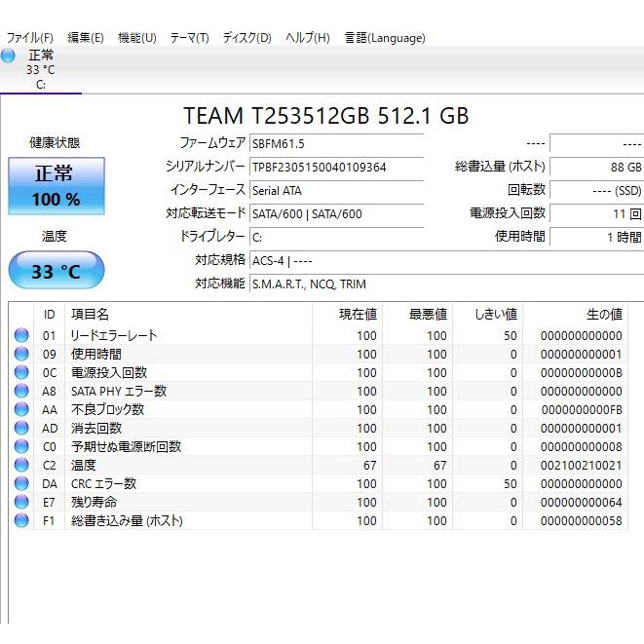Click the 最悪値 column header
The width and height of the screenshot is (644, 644).
pyautogui.click(x=418, y=315)
